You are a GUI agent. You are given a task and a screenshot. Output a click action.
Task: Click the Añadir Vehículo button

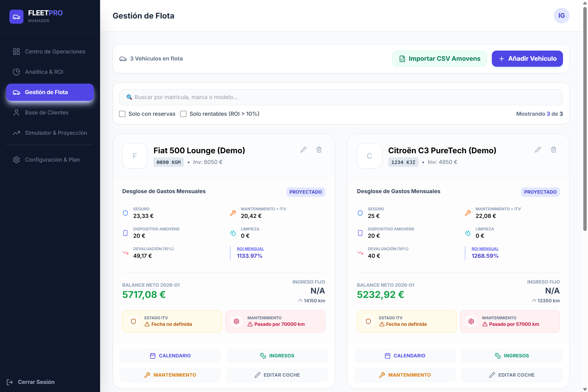pyautogui.click(x=527, y=59)
